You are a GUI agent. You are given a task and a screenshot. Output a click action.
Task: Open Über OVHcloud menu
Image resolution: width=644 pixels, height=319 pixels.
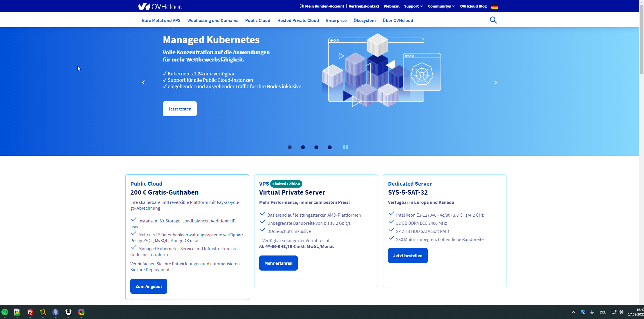398,20
